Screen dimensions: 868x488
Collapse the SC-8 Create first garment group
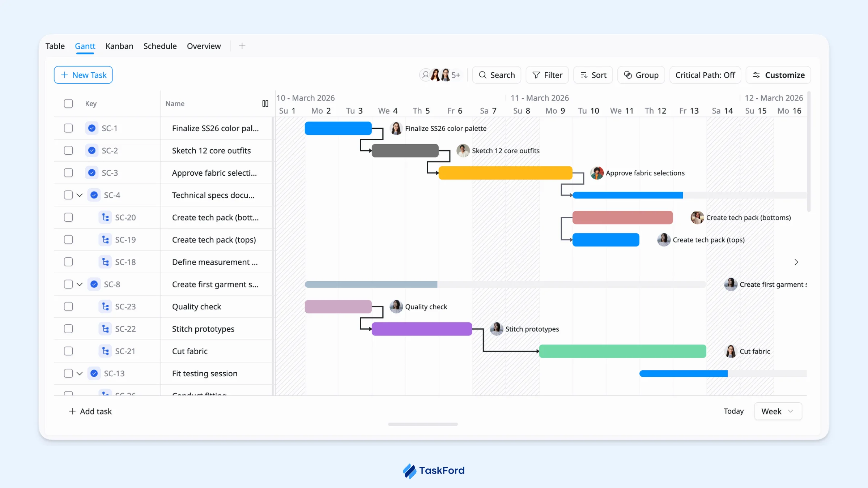[80, 284]
